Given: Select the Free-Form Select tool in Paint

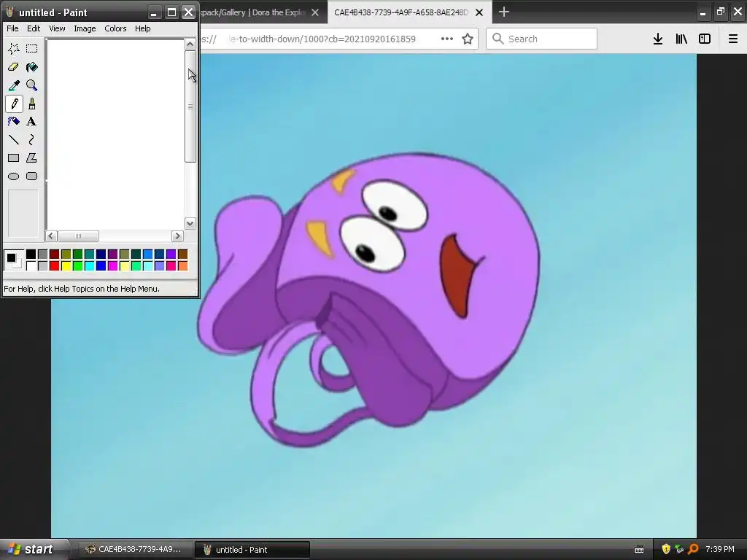Looking at the screenshot, I should coord(13,48).
